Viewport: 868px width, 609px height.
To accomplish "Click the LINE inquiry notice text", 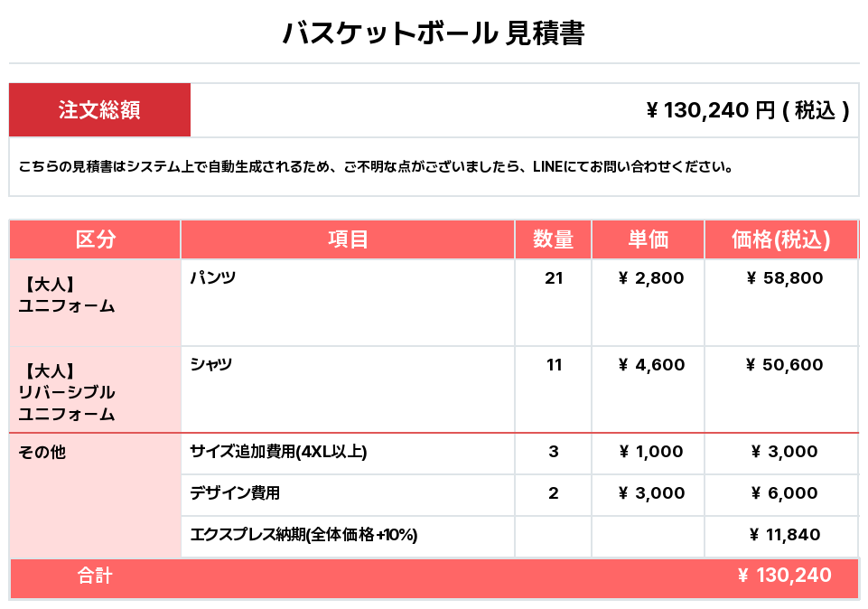I will pos(376,166).
